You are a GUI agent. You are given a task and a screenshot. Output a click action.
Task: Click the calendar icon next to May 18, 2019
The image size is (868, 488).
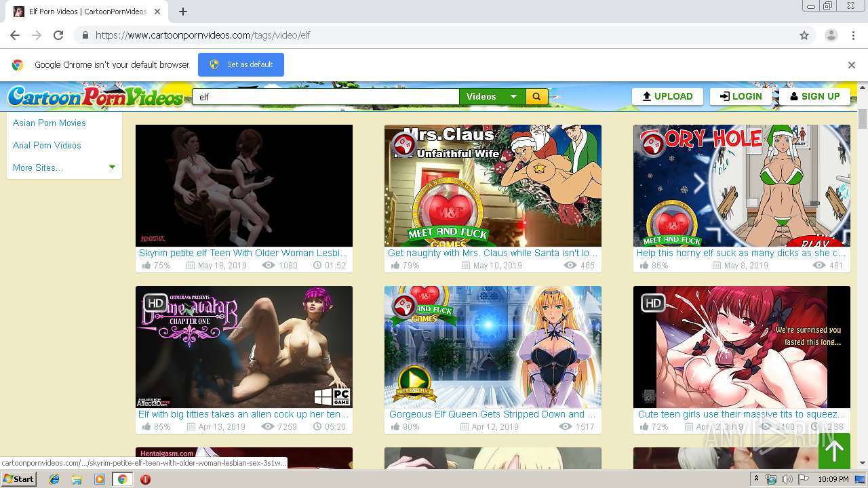click(x=191, y=266)
